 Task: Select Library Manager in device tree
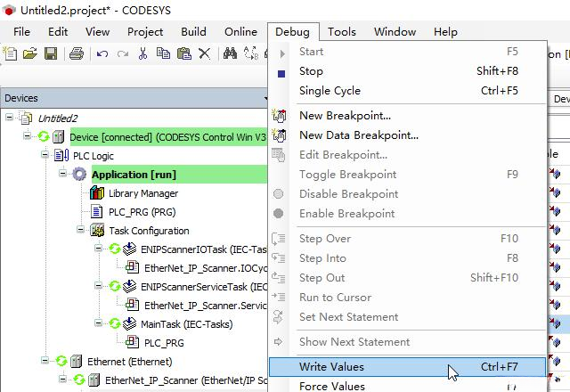pyautogui.click(x=143, y=193)
